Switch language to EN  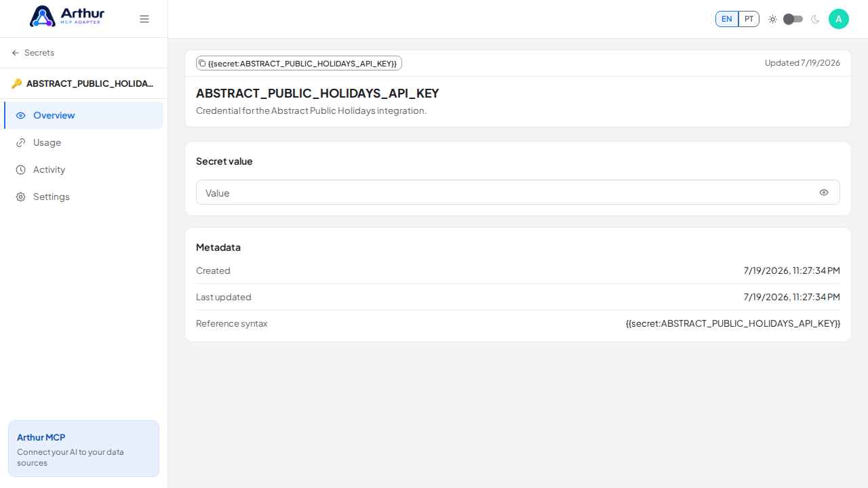coord(727,19)
